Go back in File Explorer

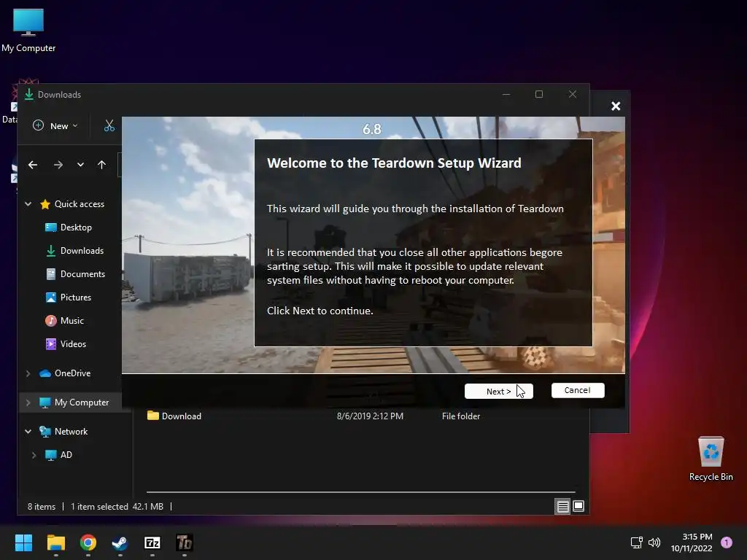(32, 165)
